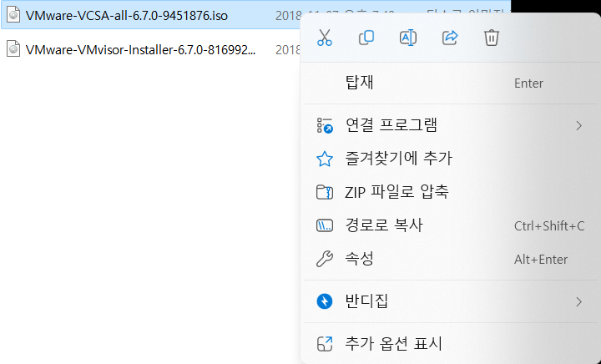
Task: Click the Copy icon in context menu
Action: coord(366,38)
